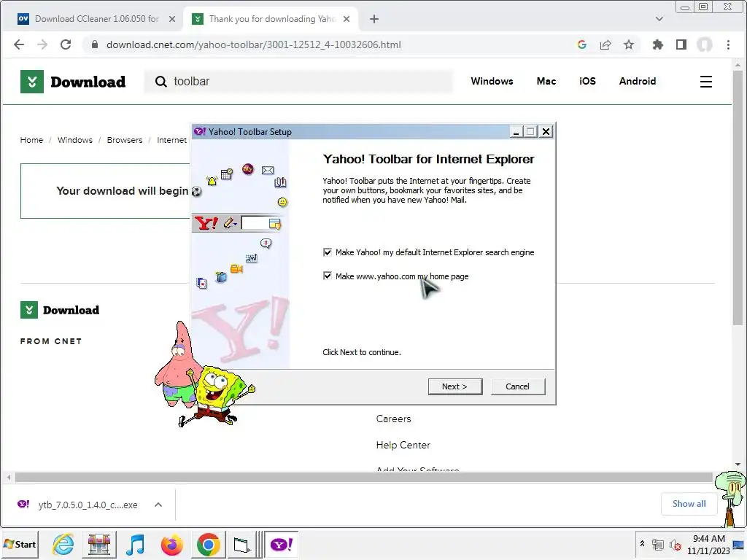This screenshot has width=747, height=560.
Task: Open the tab search dropdown arrow
Action: [x=659, y=19]
